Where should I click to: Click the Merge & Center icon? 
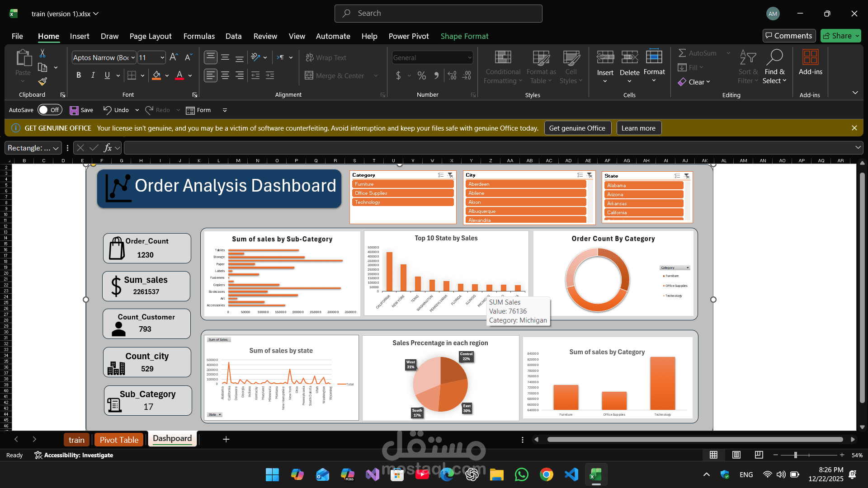310,75
